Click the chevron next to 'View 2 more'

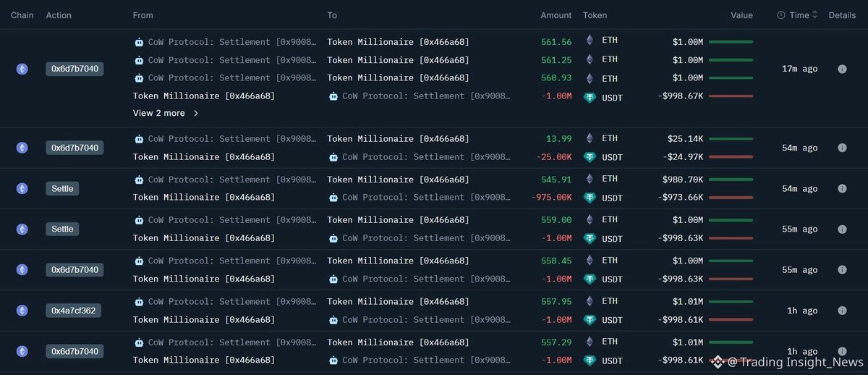coord(195,113)
